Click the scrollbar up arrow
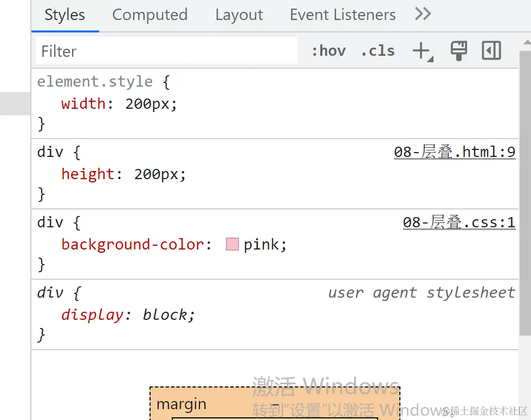This screenshot has height=420, width=531. [527, 43]
